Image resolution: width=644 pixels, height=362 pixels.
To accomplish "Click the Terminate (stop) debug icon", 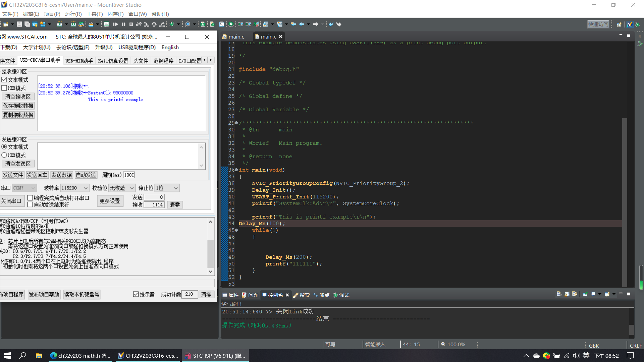I will pyautogui.click(x=131, y=24).
